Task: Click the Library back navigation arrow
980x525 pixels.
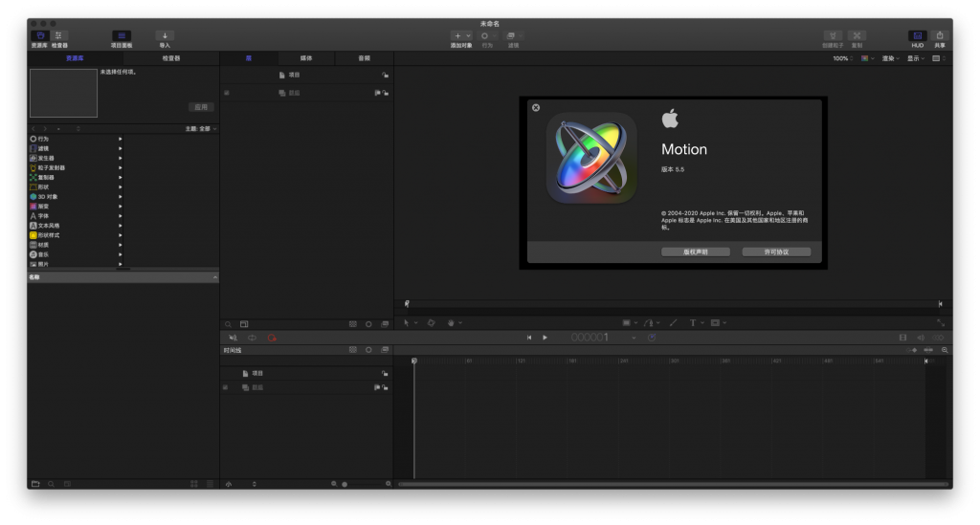Action: (33, 128)
